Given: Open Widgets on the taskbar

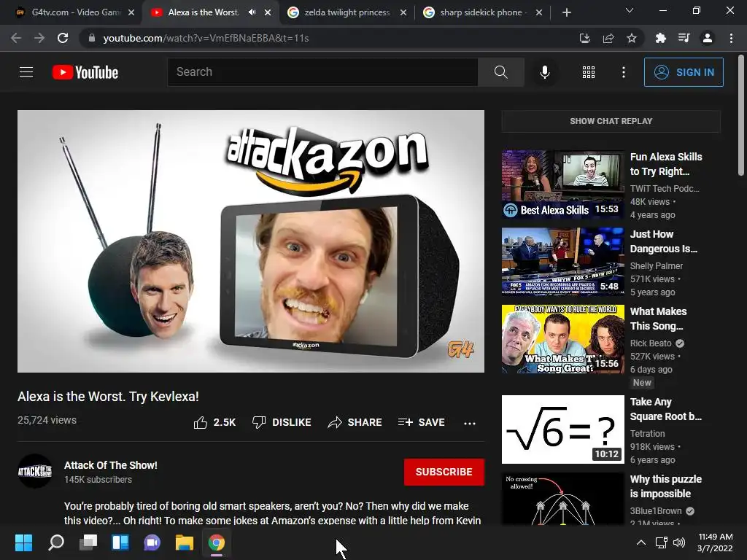Looking at the screenshot, I should click(x=120, y=542).
